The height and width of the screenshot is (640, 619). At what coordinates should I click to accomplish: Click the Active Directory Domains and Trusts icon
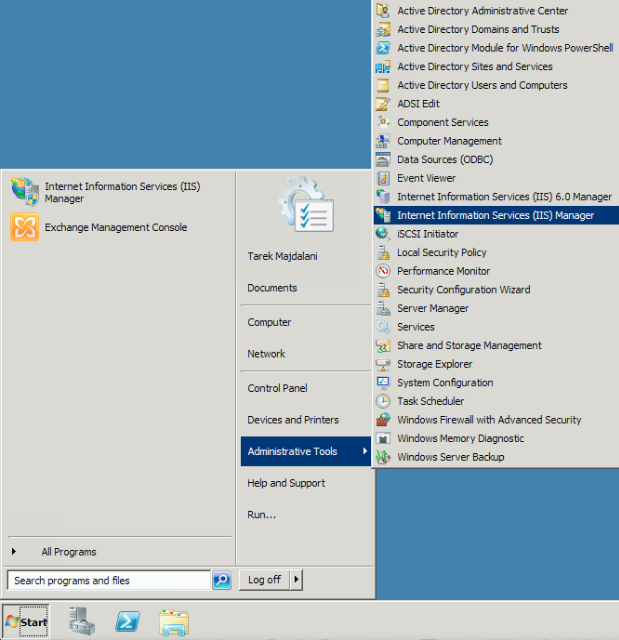[383, 29]
